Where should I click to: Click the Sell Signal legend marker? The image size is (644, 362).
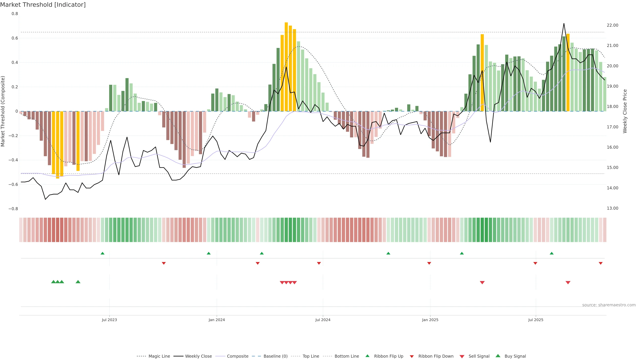(462, 356)
